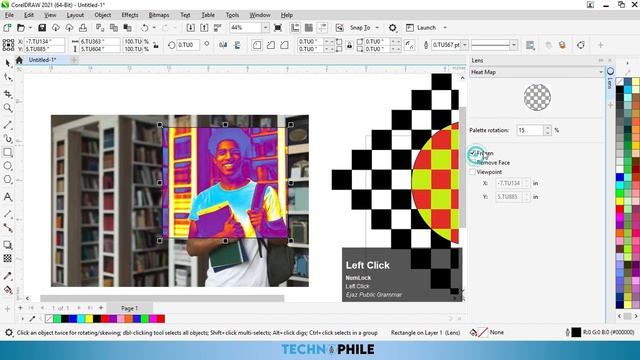Switch to the Untitled-1 document tab
The height and width of the screenshot is (360, 640).
point(42,60)
